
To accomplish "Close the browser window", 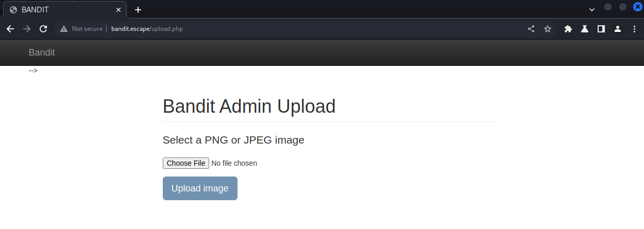I will (638, 7).
